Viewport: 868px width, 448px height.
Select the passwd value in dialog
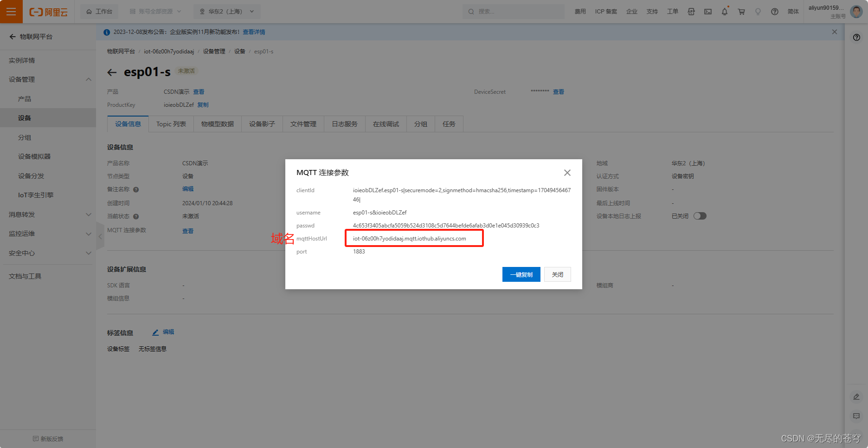point(446,226)
